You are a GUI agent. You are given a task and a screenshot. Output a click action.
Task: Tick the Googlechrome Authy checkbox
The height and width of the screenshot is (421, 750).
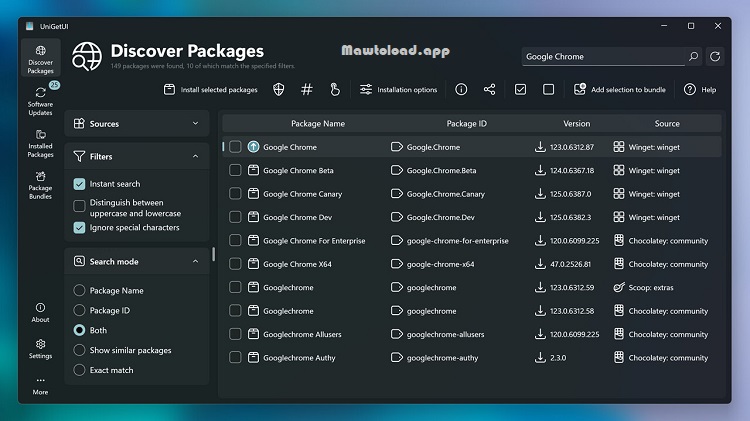(235, 357)
